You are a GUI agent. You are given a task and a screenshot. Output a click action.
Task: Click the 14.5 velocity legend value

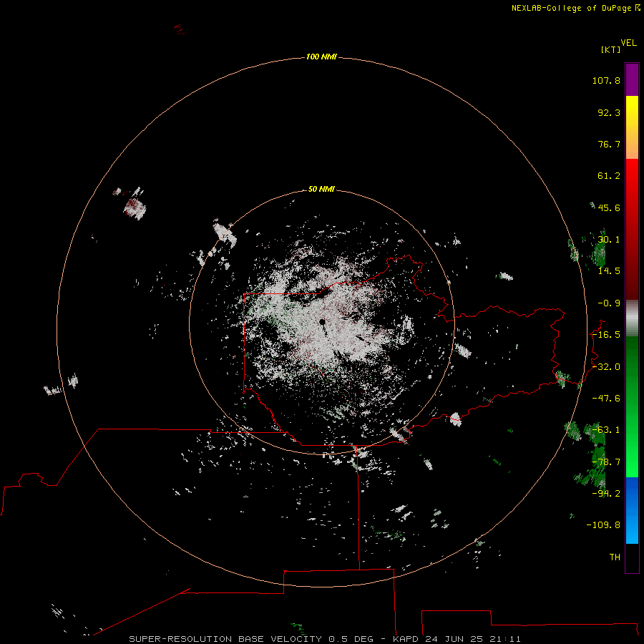point(609,271)
